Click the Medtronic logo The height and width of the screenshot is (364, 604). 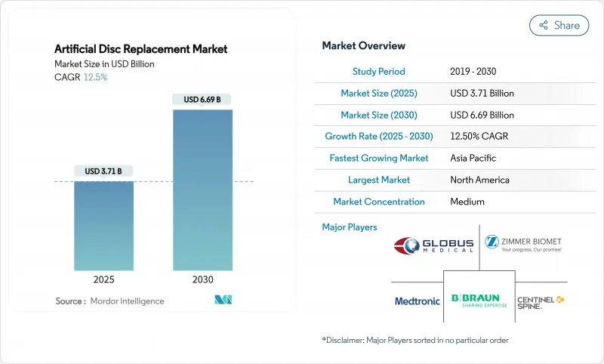point(417,301)
